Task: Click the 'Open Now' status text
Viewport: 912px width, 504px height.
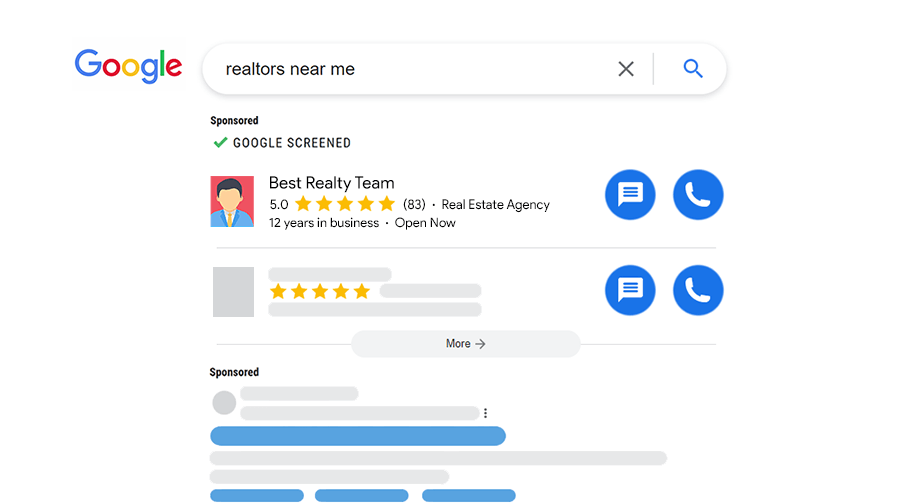Action: click(x=425, y=223)
